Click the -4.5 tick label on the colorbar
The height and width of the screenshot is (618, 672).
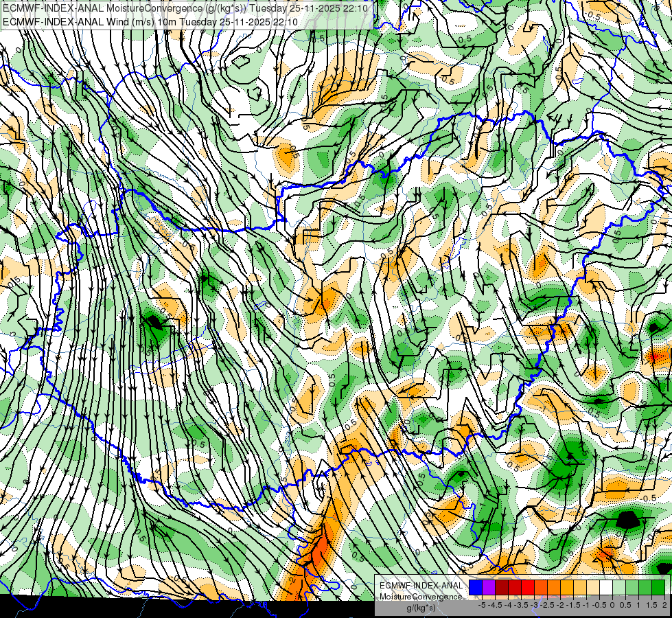[x=495, y=605]
